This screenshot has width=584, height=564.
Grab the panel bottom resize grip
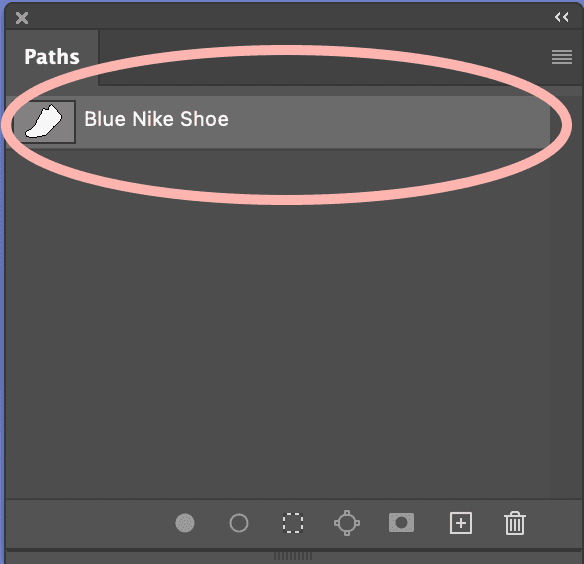click(293, 556)
